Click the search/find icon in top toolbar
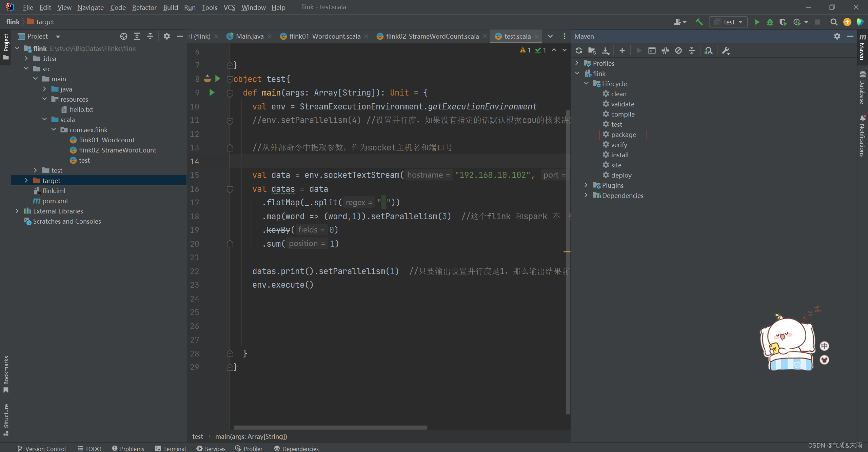This screenshot has width=868, height=452. coord(833,22)
